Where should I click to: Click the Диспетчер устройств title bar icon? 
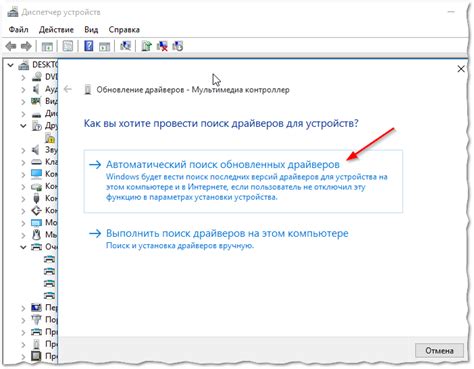(x=13, y=12)
